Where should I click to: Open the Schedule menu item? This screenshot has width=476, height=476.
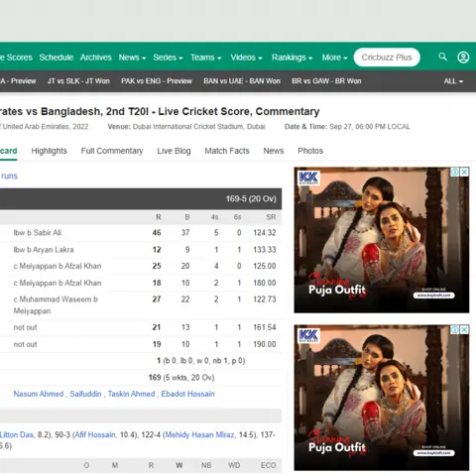(57, 58)
